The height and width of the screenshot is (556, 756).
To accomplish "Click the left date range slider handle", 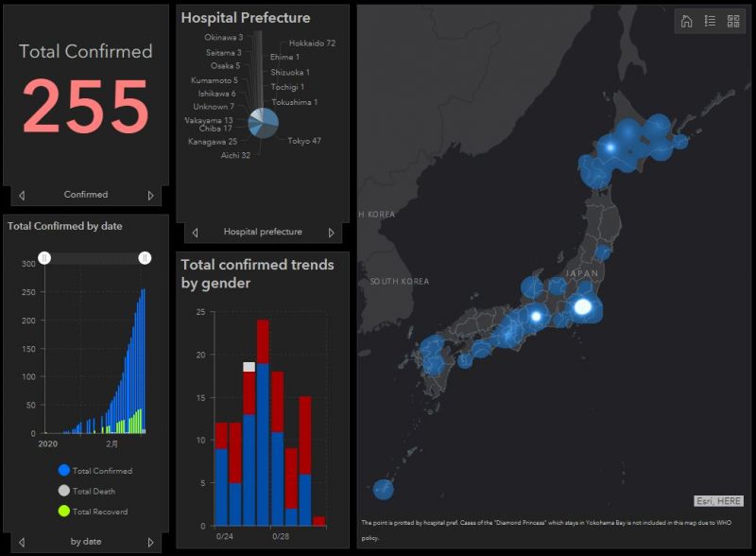I will (x=44, y=258).
